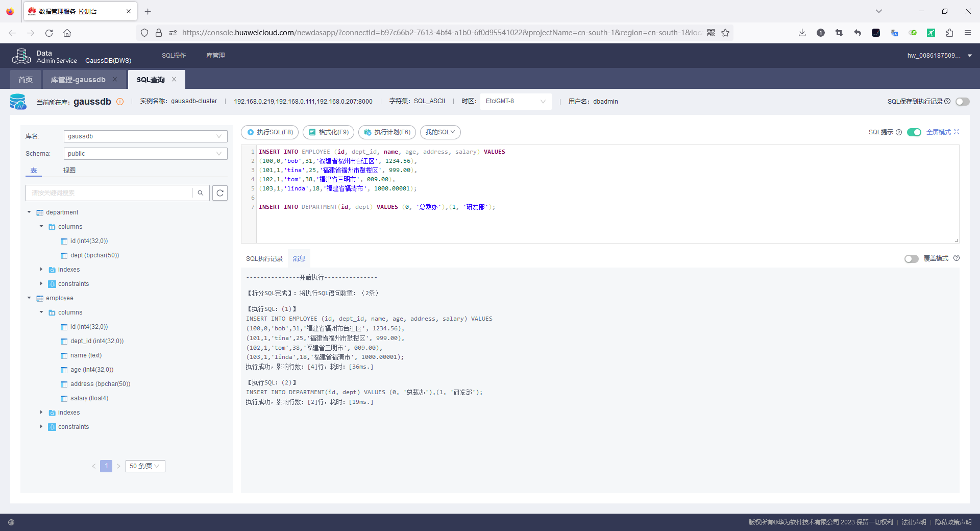
Task: Open a new browser tab
Action: click(x=148, y=11)
